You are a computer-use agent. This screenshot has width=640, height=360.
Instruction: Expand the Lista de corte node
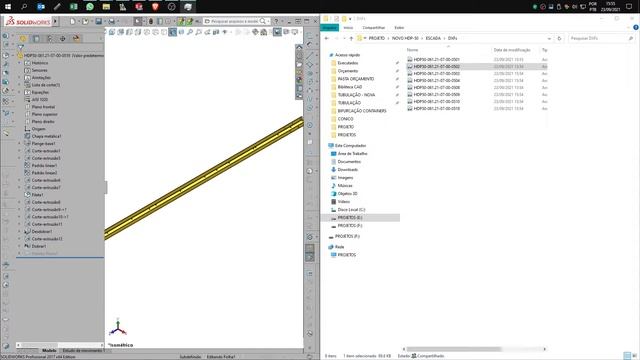point(19,85)
